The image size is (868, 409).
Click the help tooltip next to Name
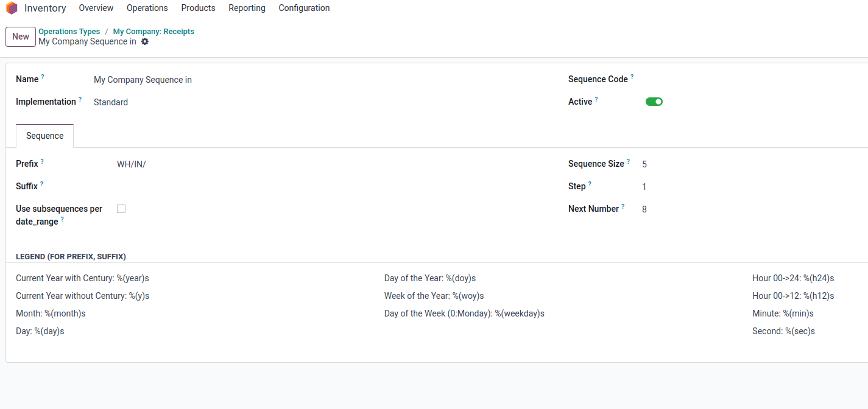[43, 77]
